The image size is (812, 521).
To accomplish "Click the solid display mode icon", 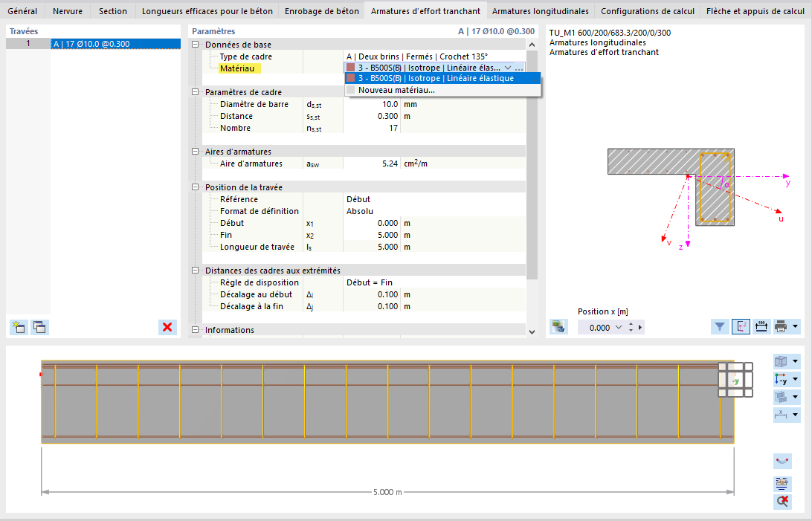I will [x=781, y=397].
